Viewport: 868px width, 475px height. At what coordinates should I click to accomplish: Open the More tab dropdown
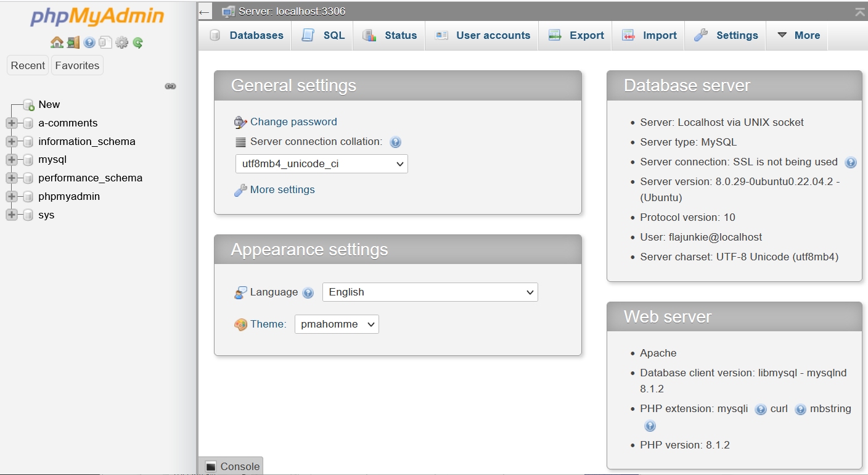798,35
